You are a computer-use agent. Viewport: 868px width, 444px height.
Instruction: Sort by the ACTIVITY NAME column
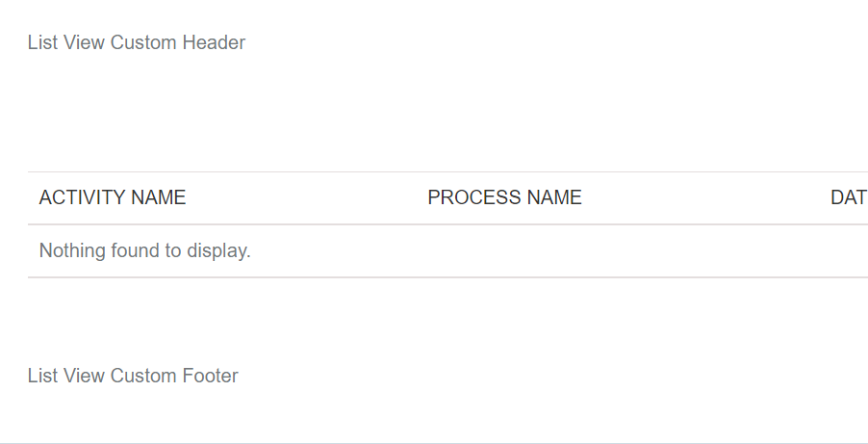click(113, 197)
